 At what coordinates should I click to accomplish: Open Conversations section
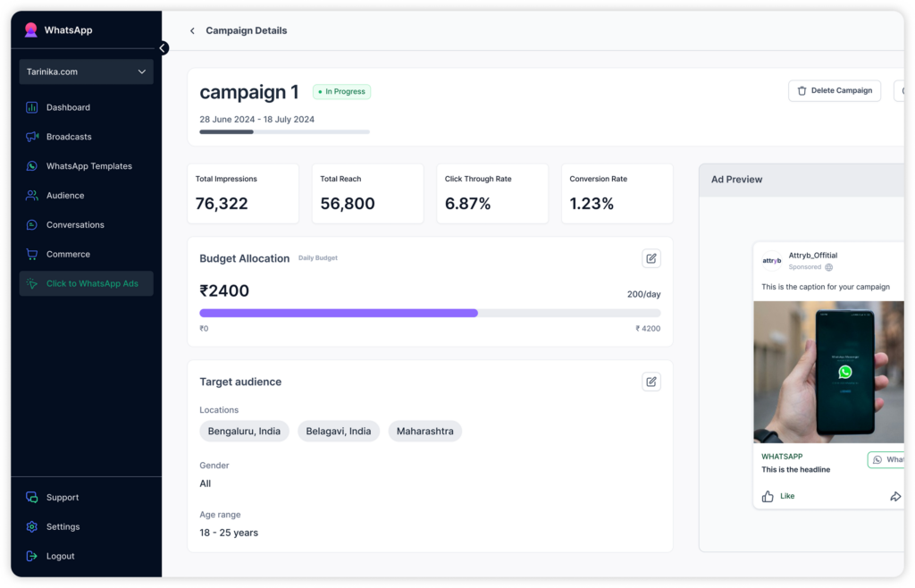click(75, 224)
